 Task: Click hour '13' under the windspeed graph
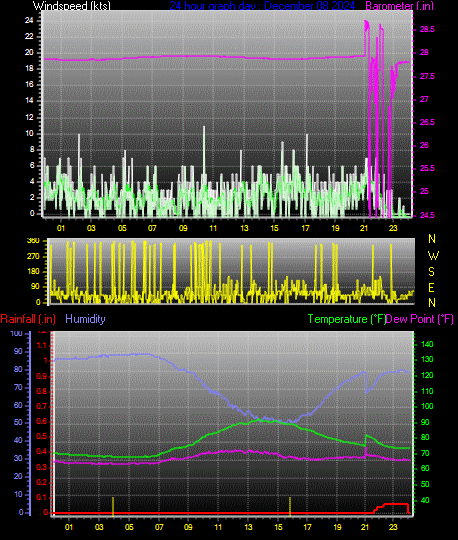tap(244, 228)
